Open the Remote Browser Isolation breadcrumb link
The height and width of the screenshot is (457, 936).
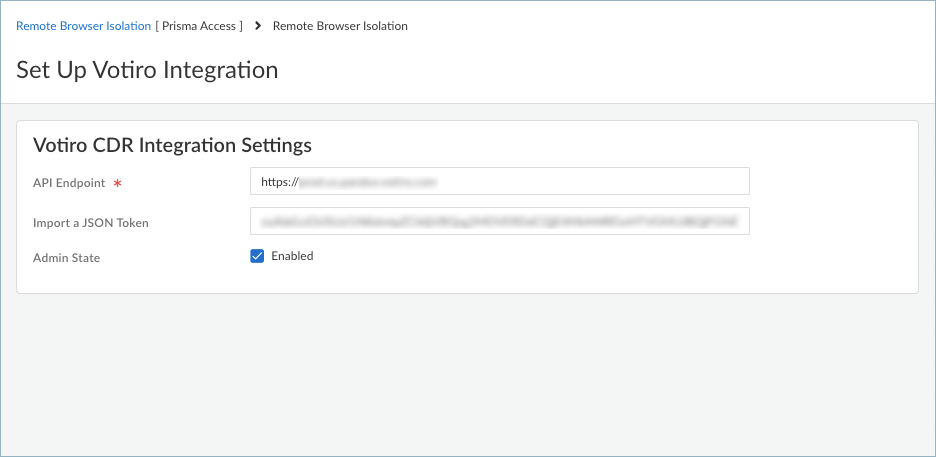(x=83, y=26)
